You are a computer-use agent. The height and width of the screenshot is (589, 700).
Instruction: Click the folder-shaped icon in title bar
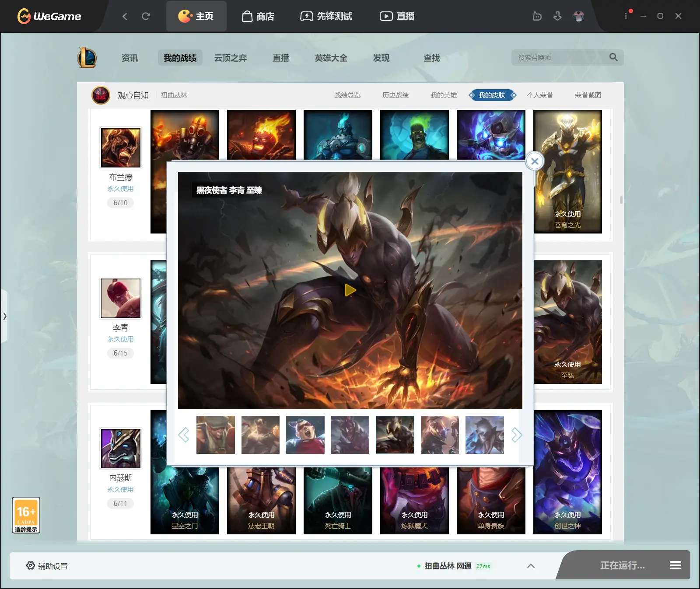tap(537, 16)
